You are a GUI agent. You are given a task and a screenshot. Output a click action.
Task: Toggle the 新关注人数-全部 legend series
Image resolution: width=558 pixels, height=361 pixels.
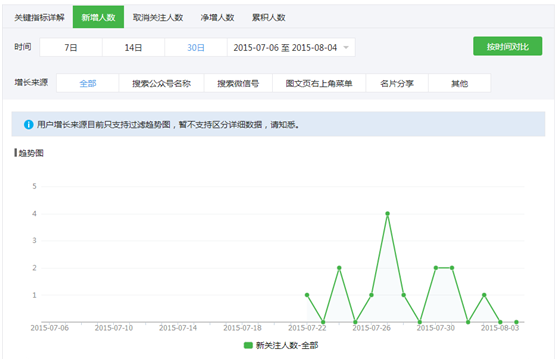[281, 345]
